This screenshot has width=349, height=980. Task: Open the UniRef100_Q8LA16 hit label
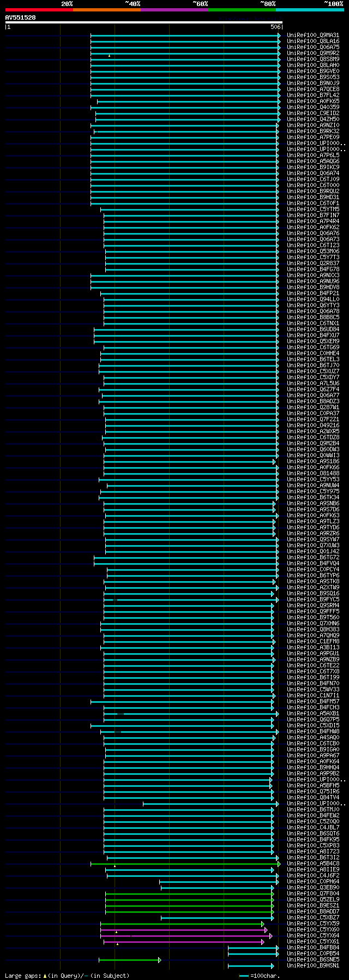click(313, 41)
